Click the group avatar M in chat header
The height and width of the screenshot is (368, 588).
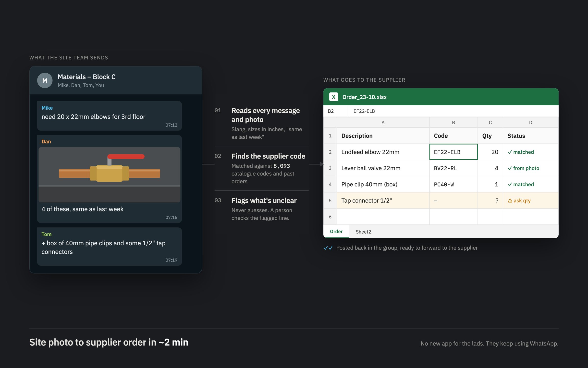[x=45, y=80]
